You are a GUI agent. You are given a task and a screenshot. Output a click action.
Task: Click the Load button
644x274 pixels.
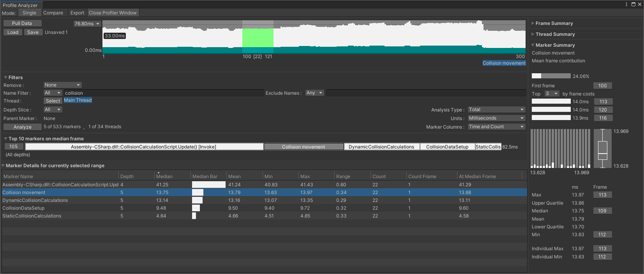pyautogui.click(x=13, y=32)
